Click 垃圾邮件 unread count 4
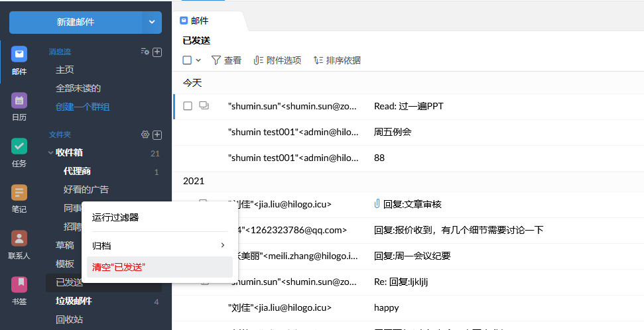 click(x=157, y=302)
